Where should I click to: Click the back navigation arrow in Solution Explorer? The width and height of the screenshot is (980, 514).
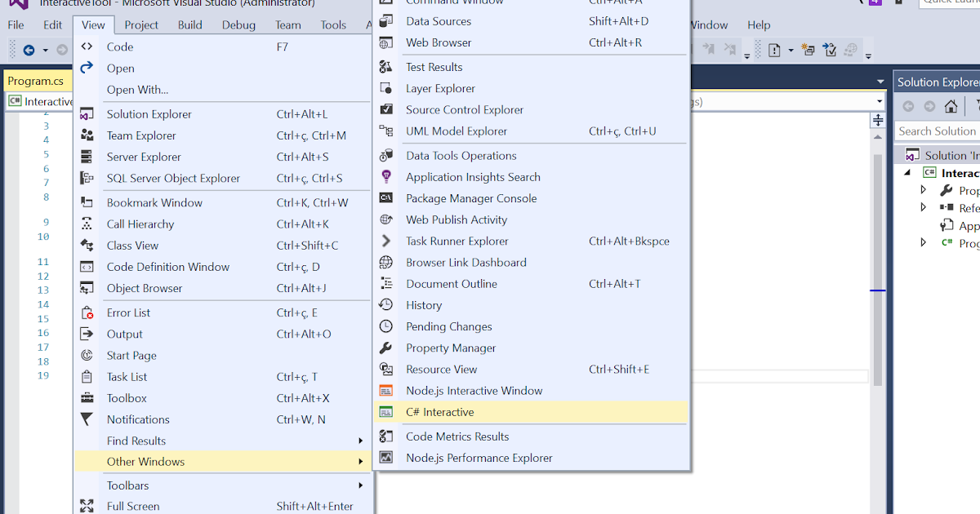point(908,105)
